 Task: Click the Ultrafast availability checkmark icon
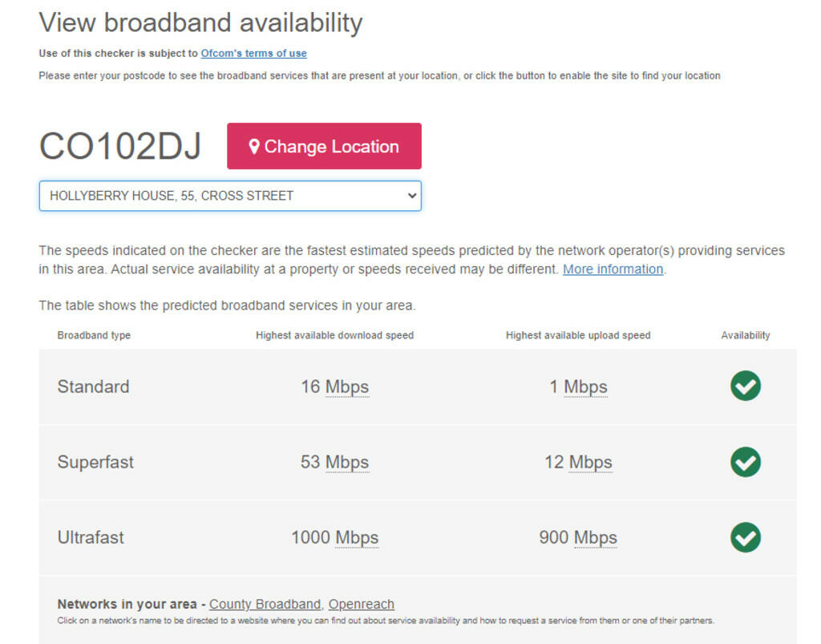(x=745, y=537)
